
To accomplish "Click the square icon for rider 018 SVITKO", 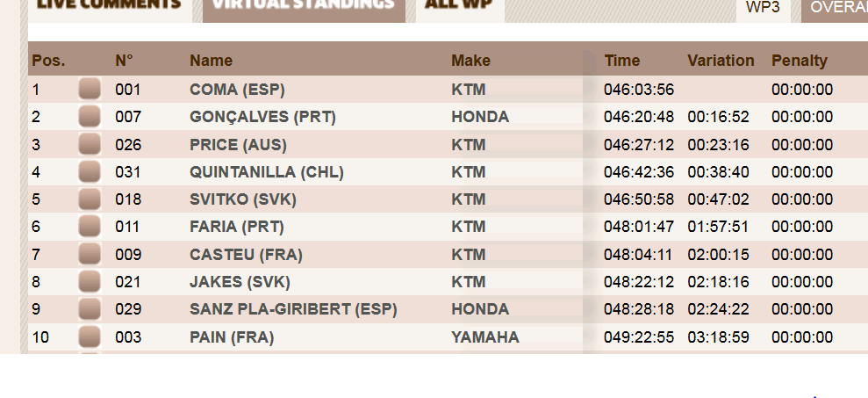I will 90,199.
